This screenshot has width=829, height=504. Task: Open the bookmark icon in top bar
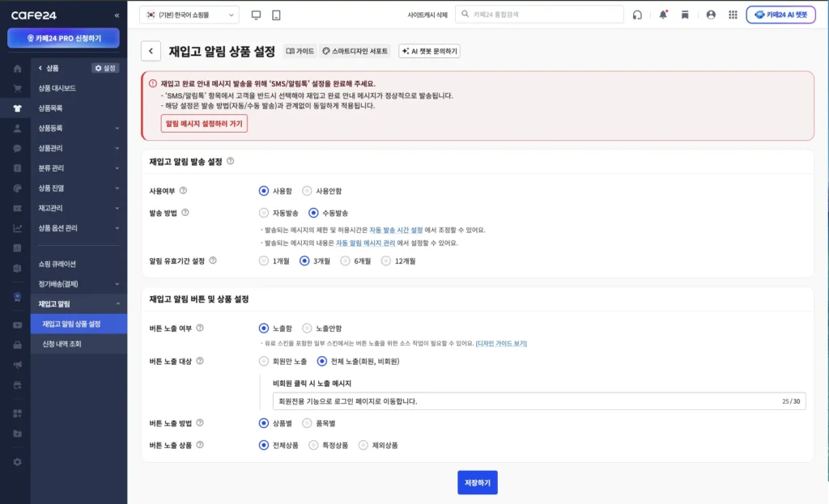[x=686, y=14]
